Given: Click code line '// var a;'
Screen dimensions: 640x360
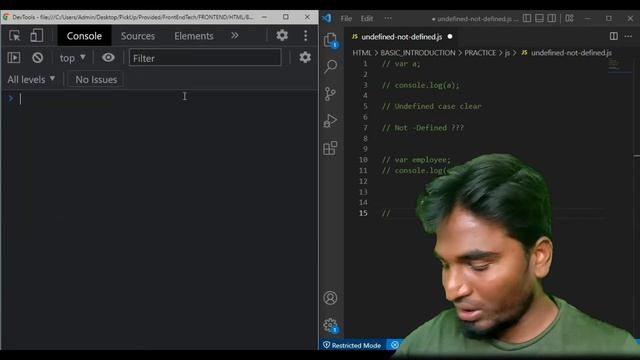Looking at the screenshot, I should click(x=401, y=64).
